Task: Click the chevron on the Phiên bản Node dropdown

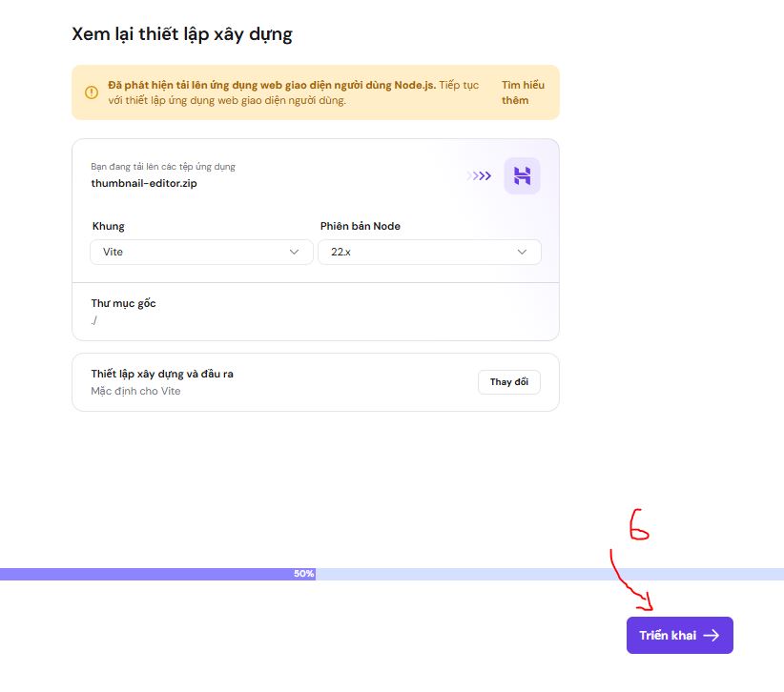Action: pyautogui.click(x=522, y=252)
